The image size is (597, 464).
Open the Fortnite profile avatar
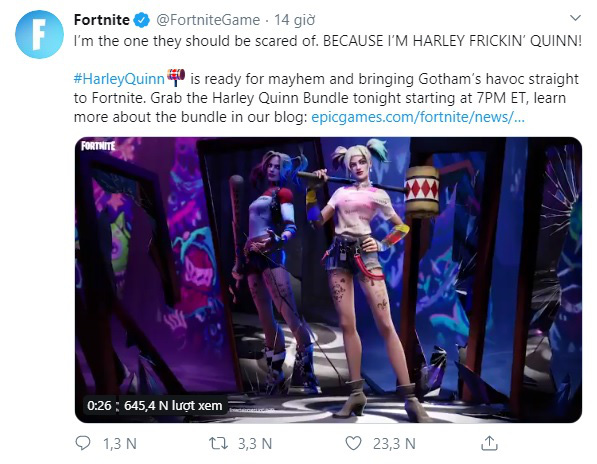(x=39, y=34)
